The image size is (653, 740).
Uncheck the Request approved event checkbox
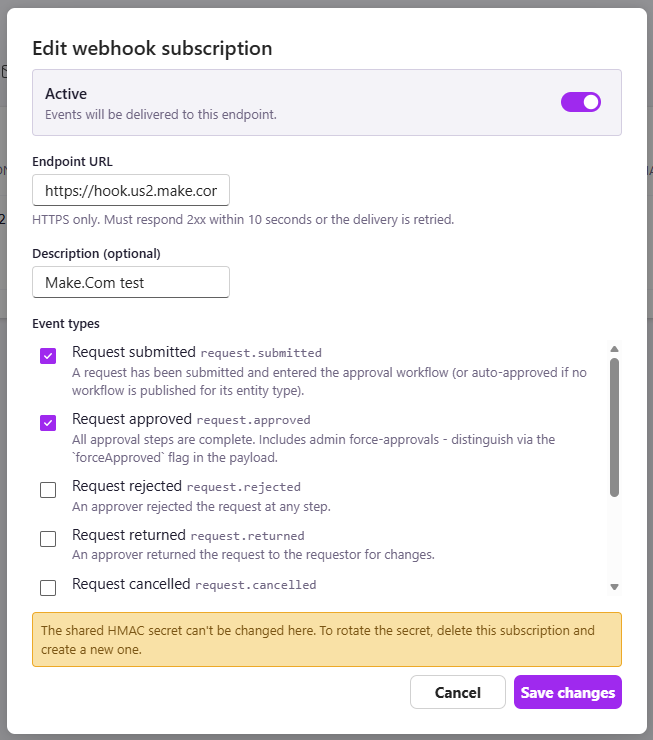[48, 423]
